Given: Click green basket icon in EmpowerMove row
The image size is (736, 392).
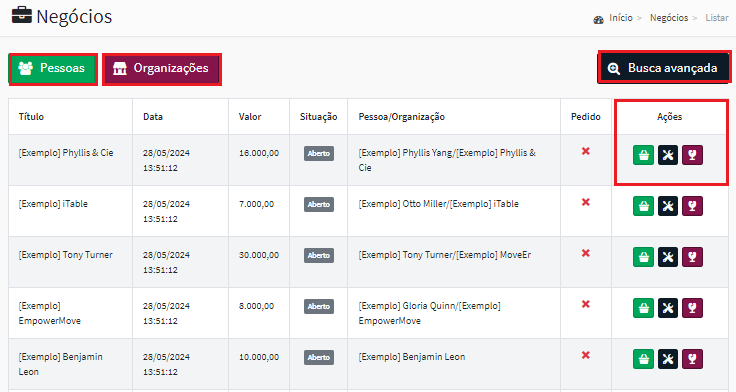Looking at the screenshot, I should tap(643, 308).
